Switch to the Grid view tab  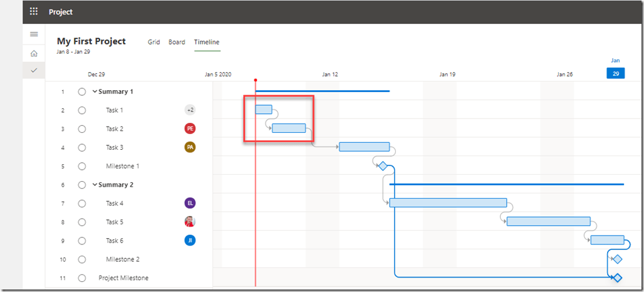coord(153,42)
